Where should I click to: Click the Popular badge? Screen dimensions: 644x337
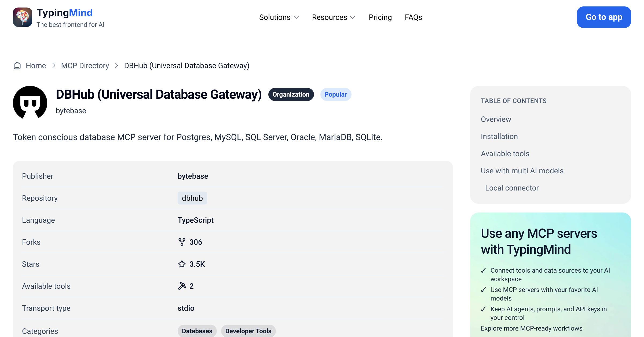[x=336, y=94]
